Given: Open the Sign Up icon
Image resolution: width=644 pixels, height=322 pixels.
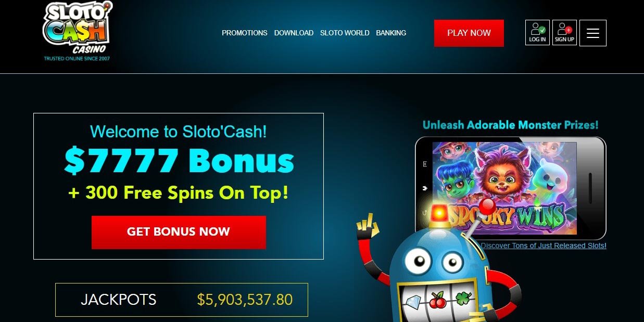Looking at the screenshot, I should [x=564, y=33].
